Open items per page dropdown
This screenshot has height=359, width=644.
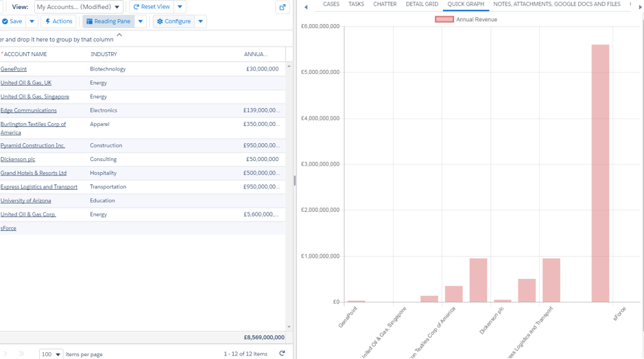coord(51,354)
